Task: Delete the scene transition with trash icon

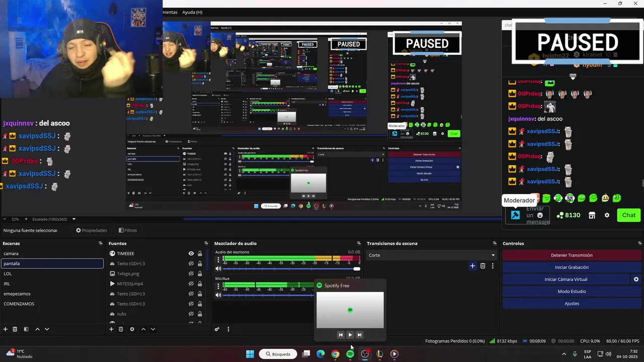Action: coord(482,266)
